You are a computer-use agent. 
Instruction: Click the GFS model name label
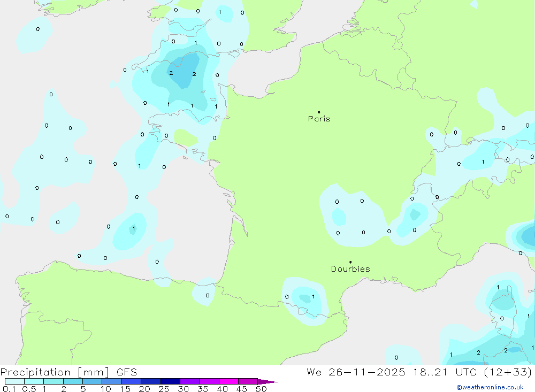(127, 372)
